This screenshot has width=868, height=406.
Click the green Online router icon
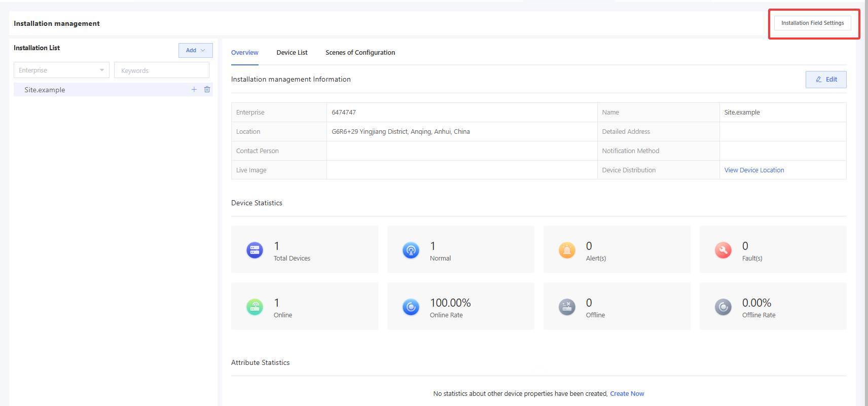click(x=255, y=307)
